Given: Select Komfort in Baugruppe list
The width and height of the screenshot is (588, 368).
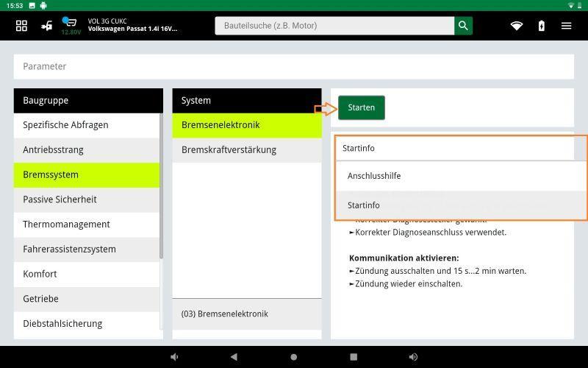Looking at the screenshot, I should pos(87,274).
